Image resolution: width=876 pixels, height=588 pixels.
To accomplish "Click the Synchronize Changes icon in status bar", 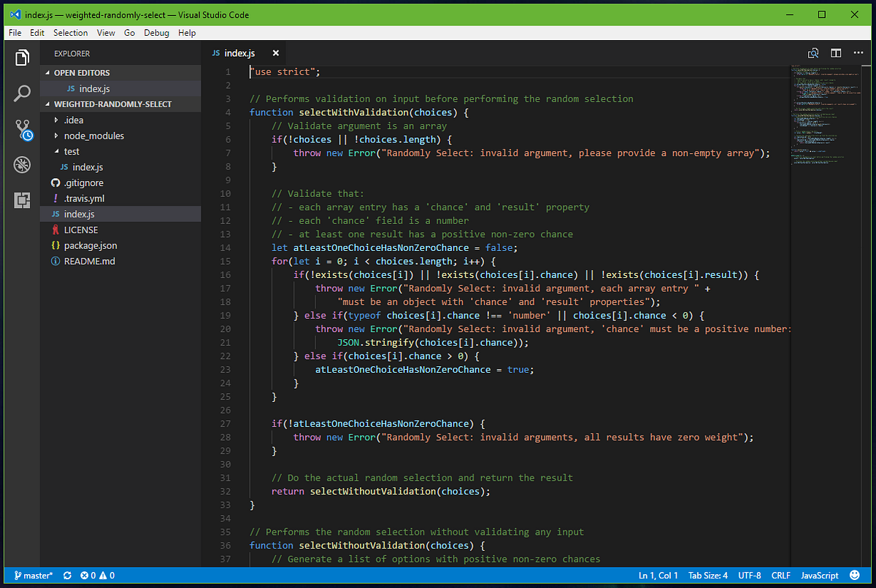I will click(x=67, y=576).
